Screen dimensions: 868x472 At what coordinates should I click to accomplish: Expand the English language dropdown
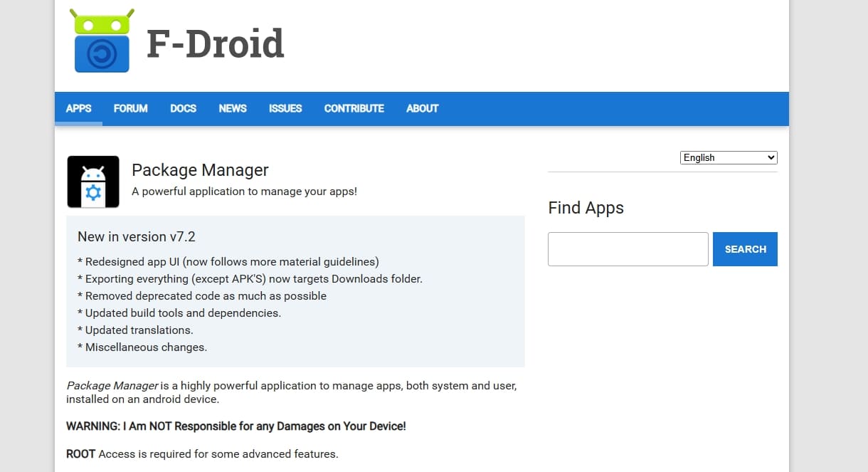(729, 157)
